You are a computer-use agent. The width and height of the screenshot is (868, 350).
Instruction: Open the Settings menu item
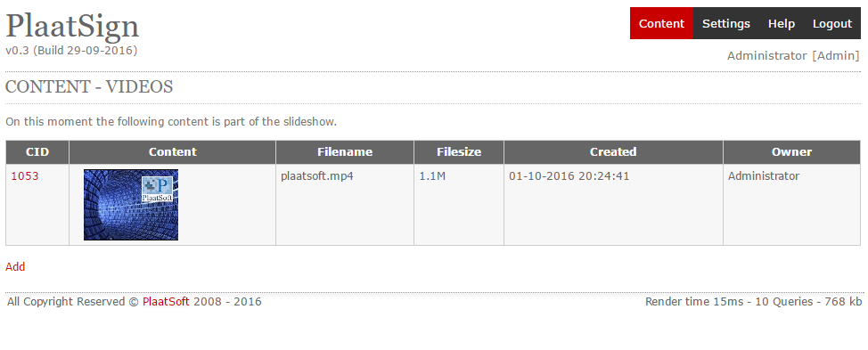(725, 23)
